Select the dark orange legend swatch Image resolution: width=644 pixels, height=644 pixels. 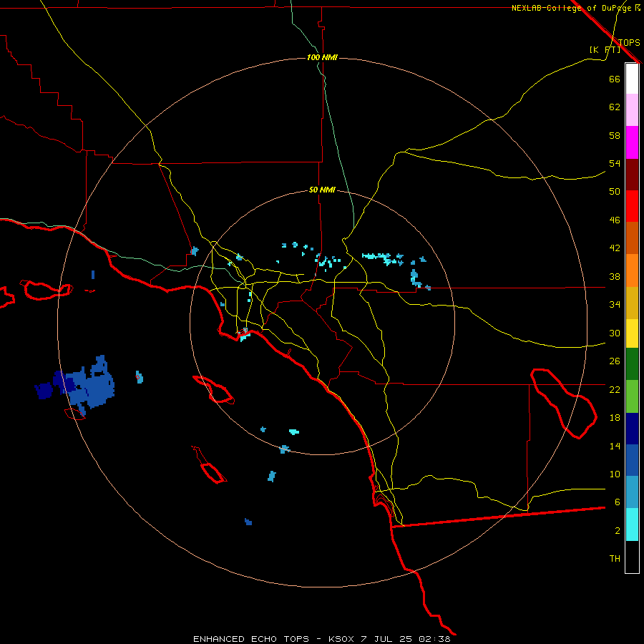[x=632, y=238]
